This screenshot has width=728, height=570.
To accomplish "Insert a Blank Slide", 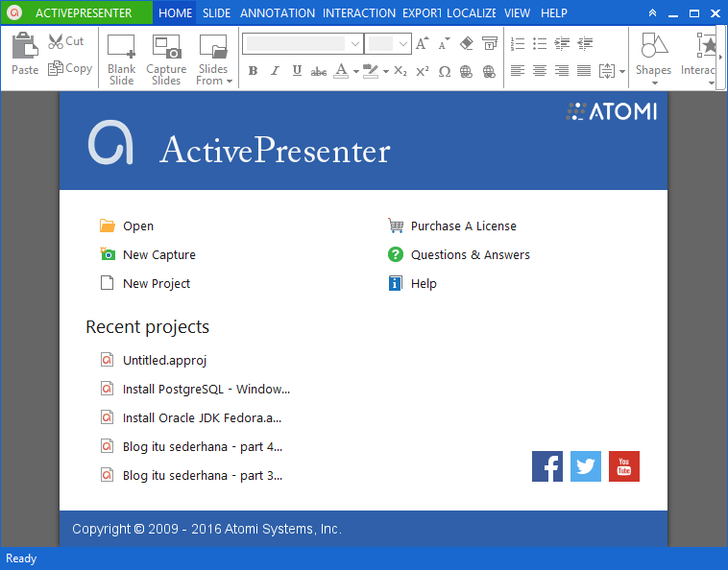I will point(121,59).
